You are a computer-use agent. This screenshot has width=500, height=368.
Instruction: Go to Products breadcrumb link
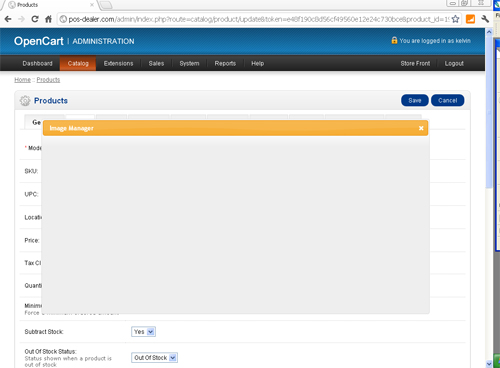pyautogui.click(x=48, y=80)
